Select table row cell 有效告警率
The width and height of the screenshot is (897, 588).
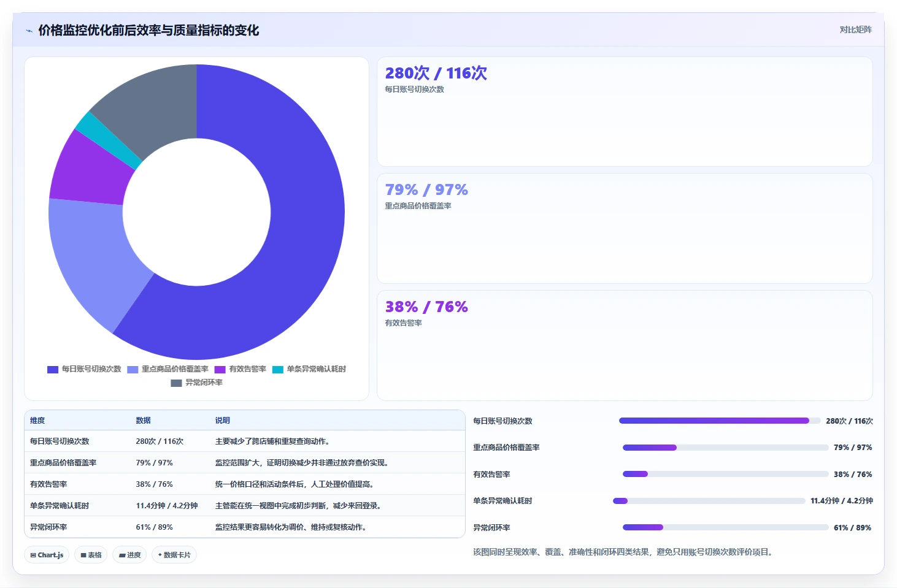tap(48, 484)
